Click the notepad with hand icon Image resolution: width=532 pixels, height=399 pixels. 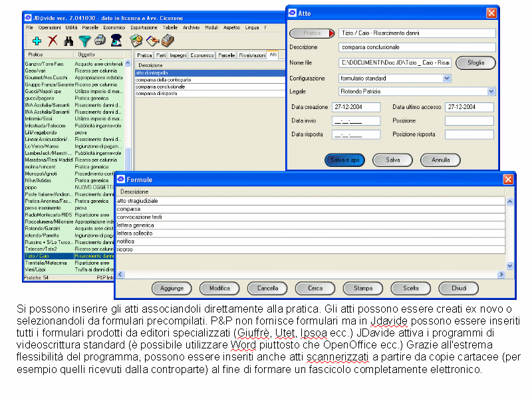point(152,41)
